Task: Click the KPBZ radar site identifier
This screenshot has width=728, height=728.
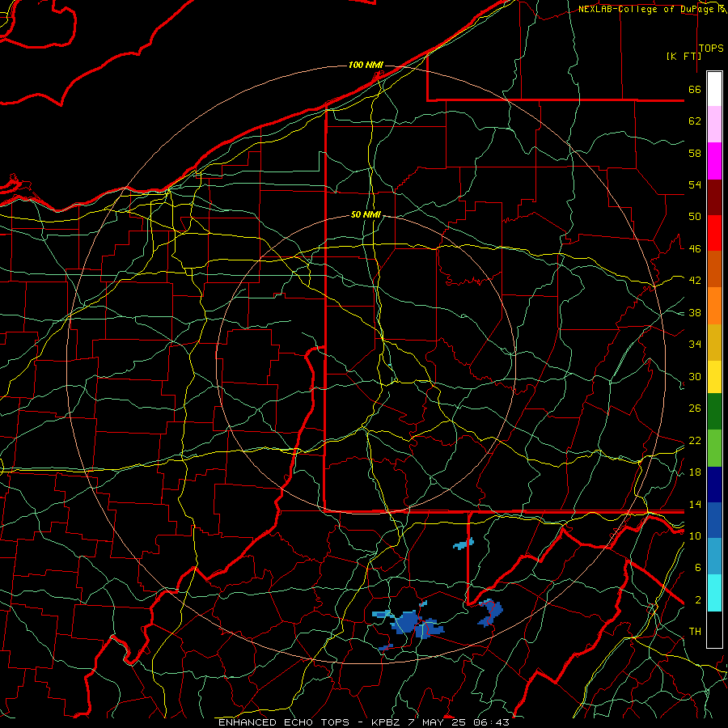Action: pyautogui.click(x=387, y=722)
